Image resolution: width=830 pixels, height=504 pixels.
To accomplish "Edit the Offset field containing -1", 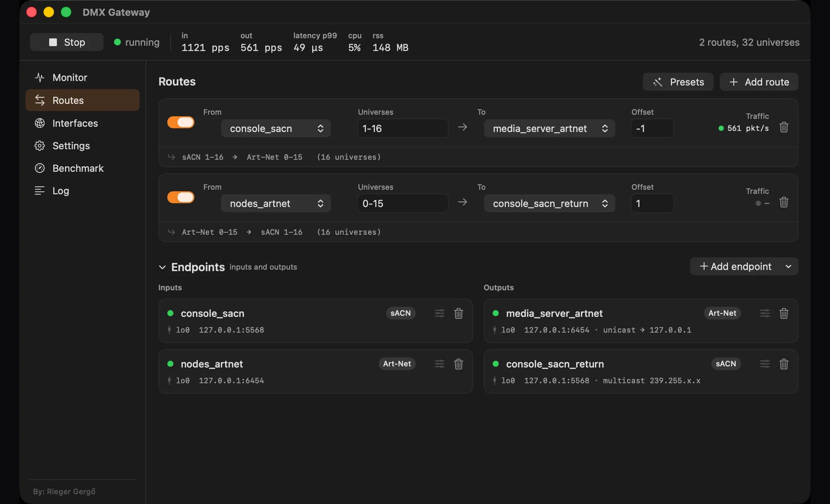I will pos(652,128).
